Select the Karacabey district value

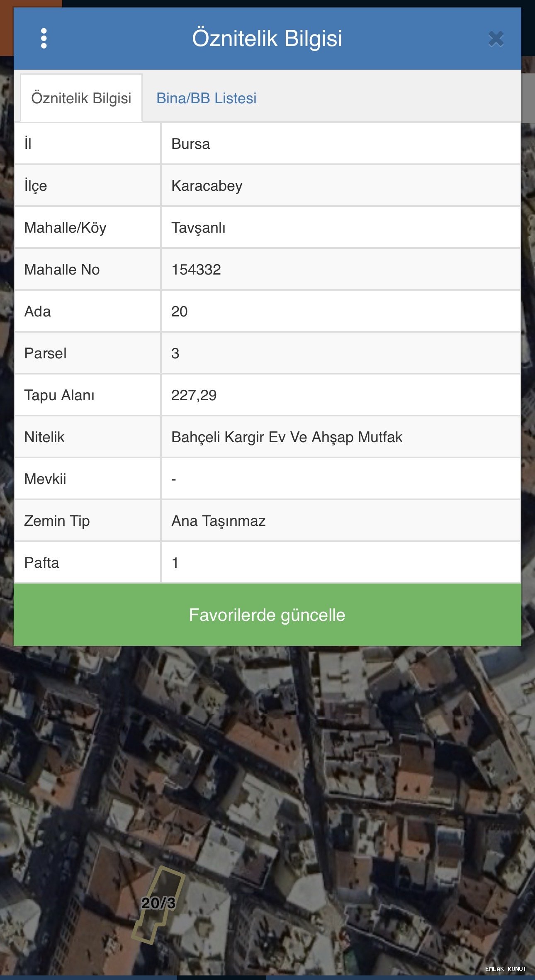207,186
